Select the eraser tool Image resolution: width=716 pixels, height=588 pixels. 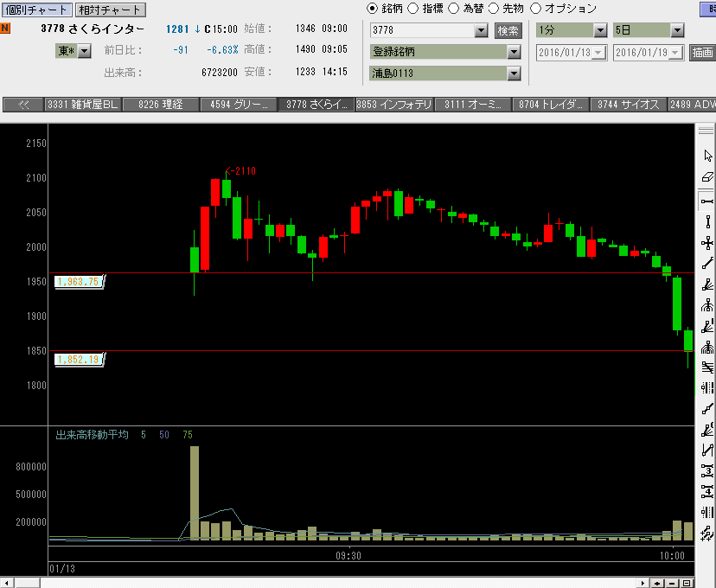tap(707, 176)
